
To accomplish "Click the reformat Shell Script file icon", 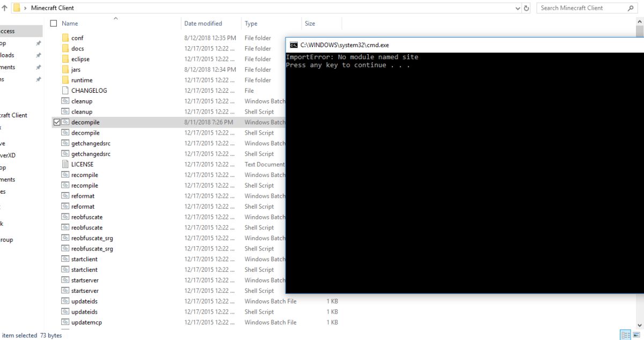I will (x=65, y=206).
